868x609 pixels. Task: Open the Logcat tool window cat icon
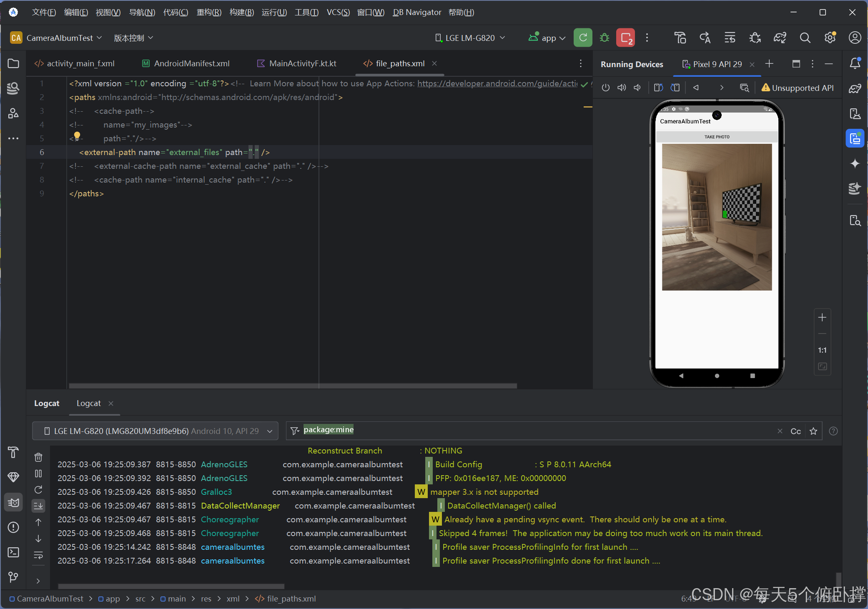coord(13,502)
